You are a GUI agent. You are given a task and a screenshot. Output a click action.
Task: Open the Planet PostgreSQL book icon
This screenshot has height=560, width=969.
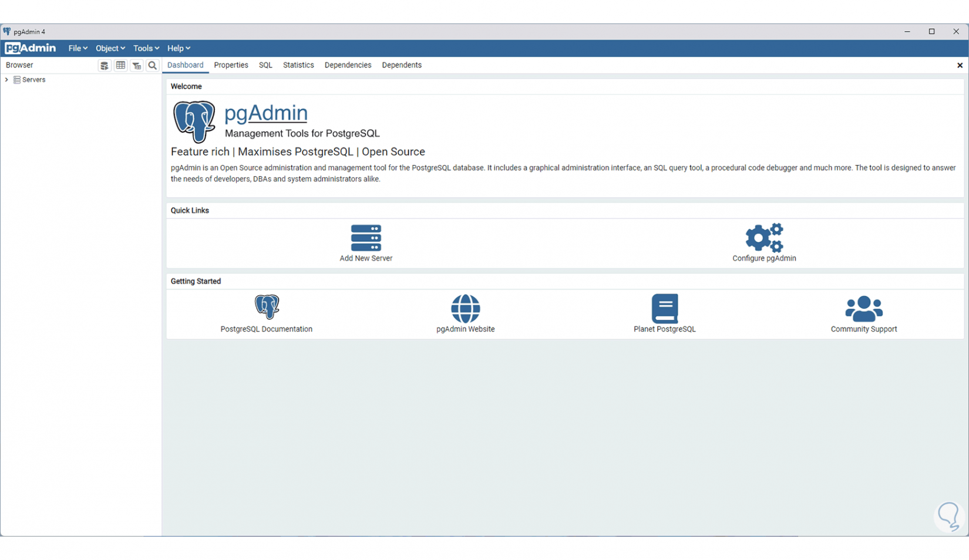click(665, 309)
